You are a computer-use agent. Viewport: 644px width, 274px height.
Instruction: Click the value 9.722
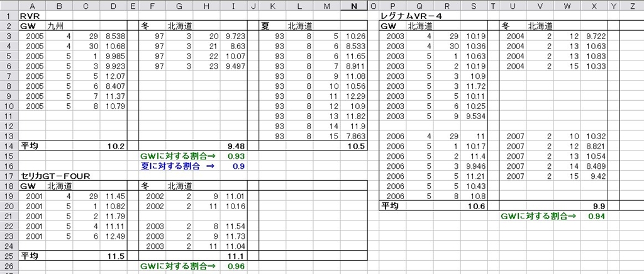[x=596, y=36]
